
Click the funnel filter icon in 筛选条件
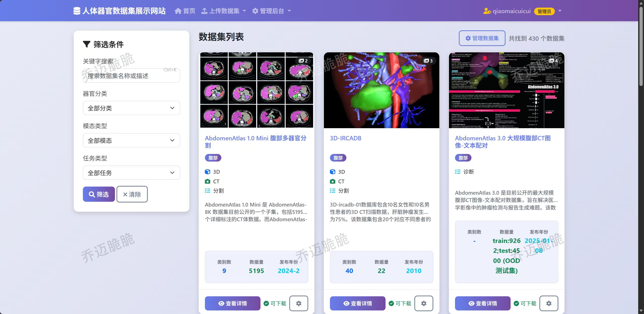(x=87, y=44)
